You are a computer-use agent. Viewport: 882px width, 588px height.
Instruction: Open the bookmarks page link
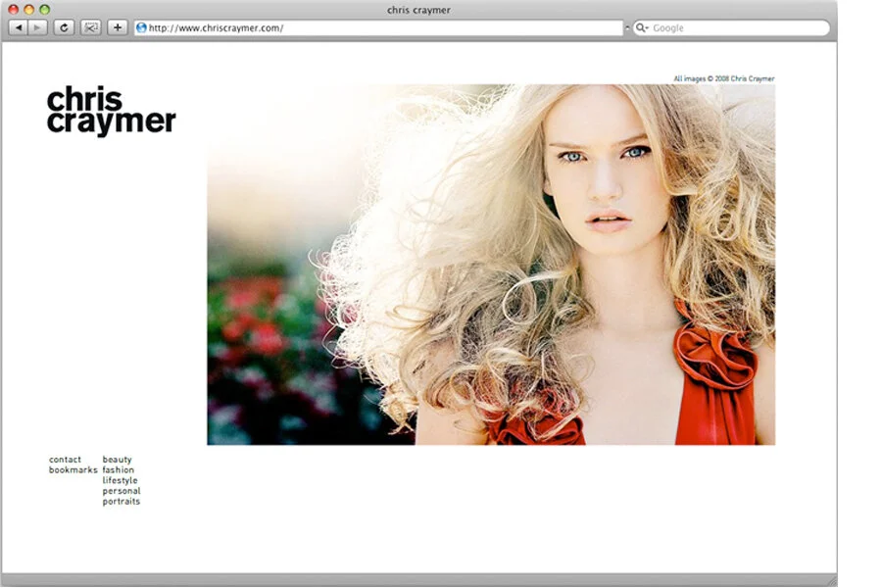[73, 469]
